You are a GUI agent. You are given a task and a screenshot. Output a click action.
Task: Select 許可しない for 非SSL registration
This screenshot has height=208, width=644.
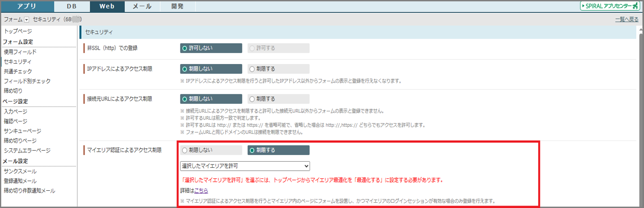(x=211, y=48)
